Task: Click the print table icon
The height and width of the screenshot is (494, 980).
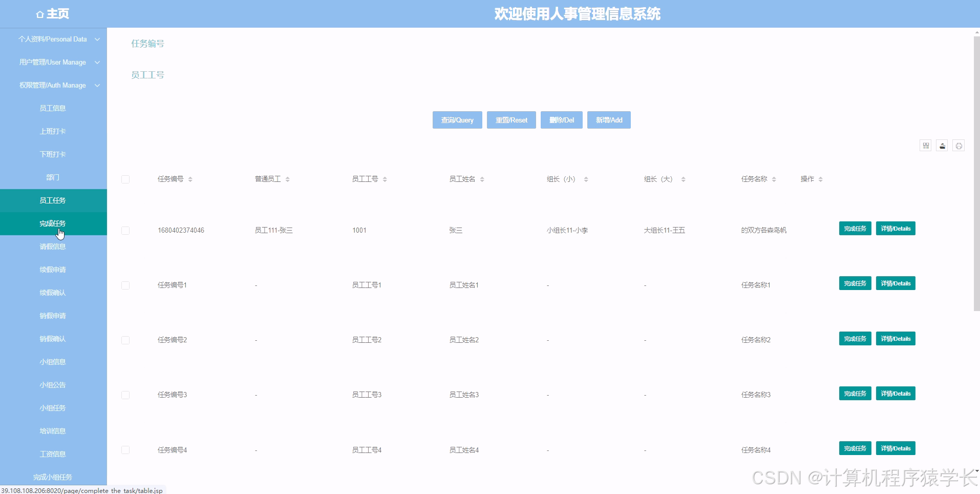Action: tap(959, 145)
